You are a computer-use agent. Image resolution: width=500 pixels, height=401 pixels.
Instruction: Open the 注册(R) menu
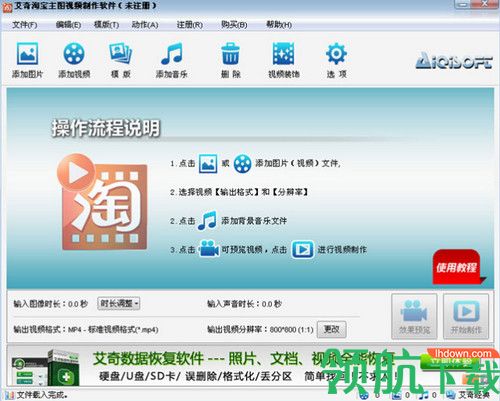tap(189, 25)
